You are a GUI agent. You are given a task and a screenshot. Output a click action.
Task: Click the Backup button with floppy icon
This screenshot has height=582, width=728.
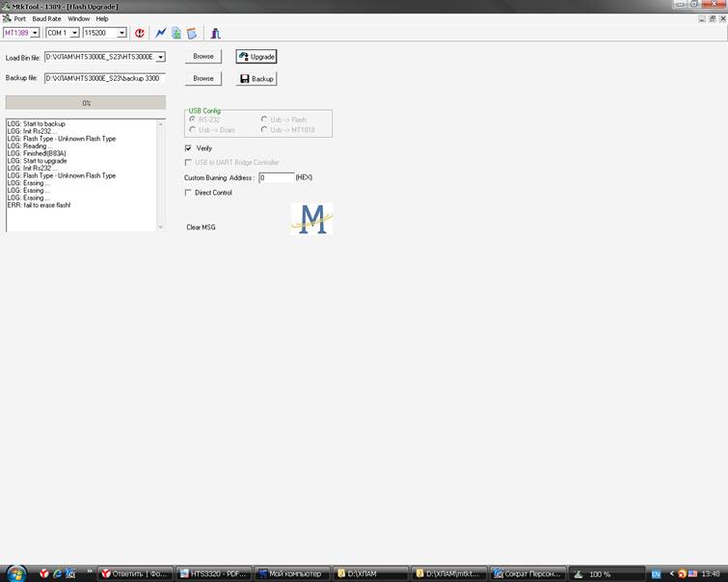click(256, 79)
